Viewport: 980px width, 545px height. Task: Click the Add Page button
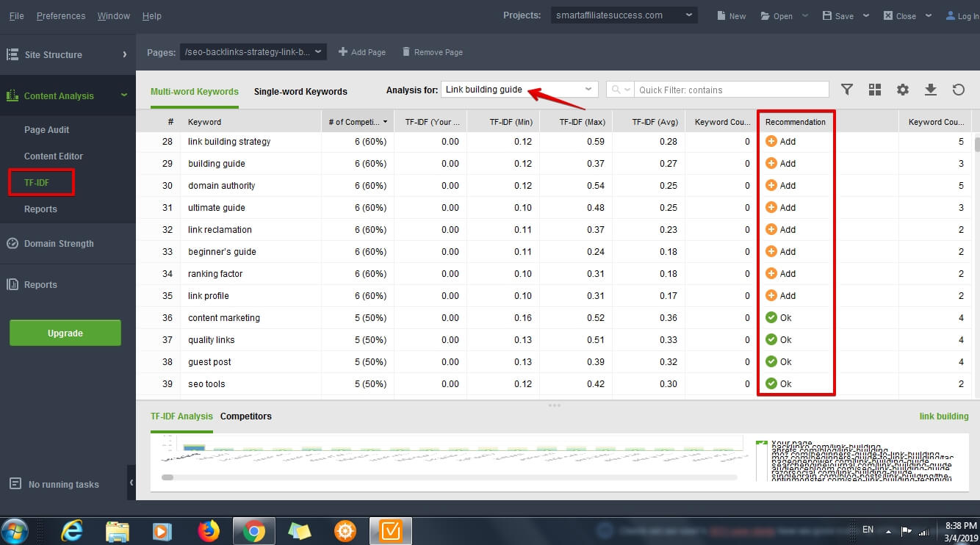361,52
